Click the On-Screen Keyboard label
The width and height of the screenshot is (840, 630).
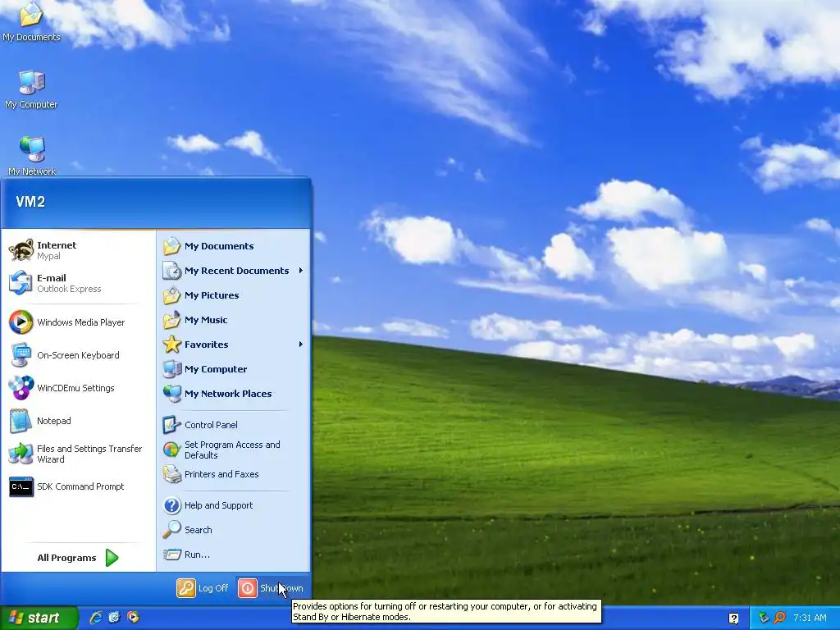pos(78,354)
